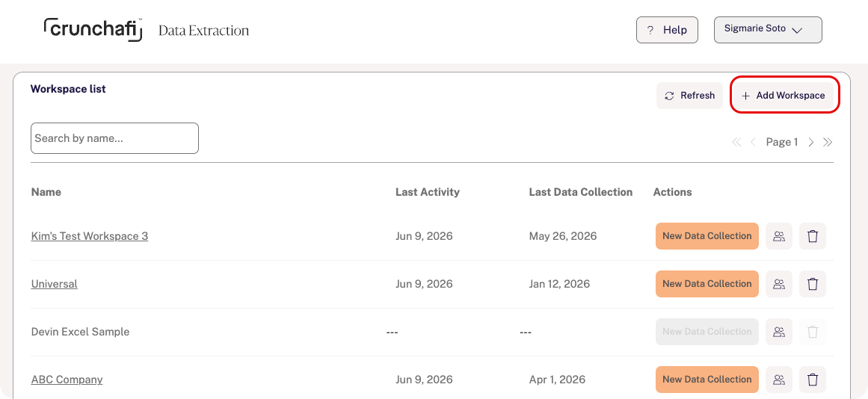Open Kim's Test Workspace 3 link
Image resolution: width=868 pixels, height=399 pixels.
click(x=90, y=236)
